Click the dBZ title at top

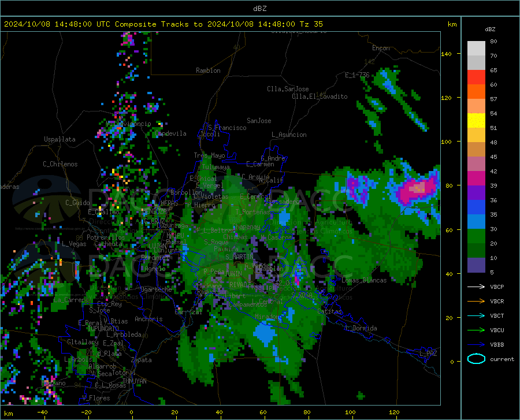[259, 9]
